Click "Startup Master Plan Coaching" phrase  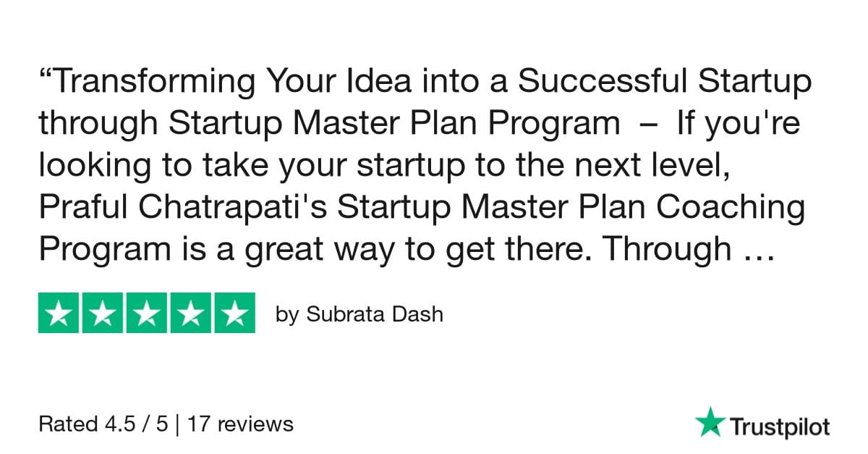pyautogui.click(x=571, y=209)
